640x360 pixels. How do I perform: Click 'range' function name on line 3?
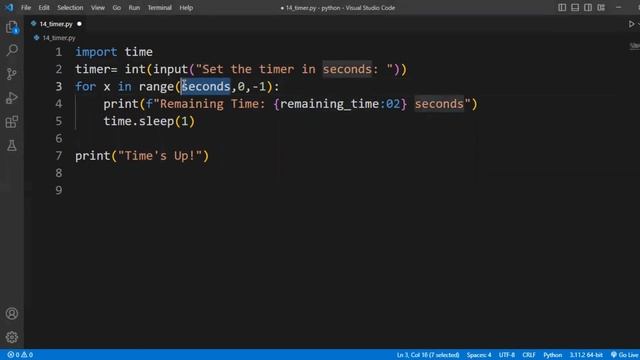156,87
